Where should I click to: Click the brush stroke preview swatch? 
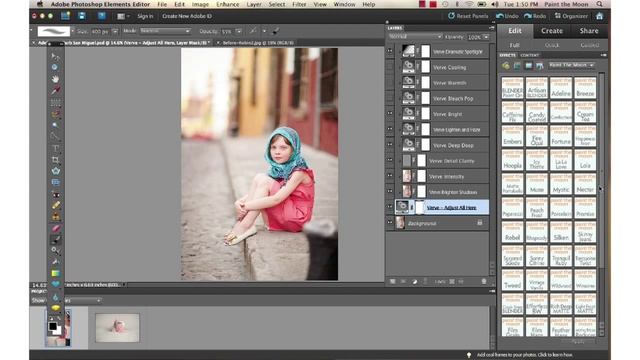pyautogui.click(x=53, y=31)
